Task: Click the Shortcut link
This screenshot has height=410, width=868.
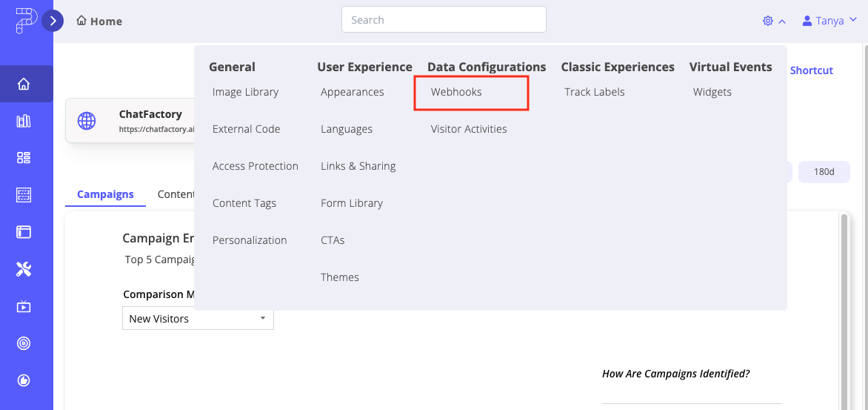Action: click(811, 70)
